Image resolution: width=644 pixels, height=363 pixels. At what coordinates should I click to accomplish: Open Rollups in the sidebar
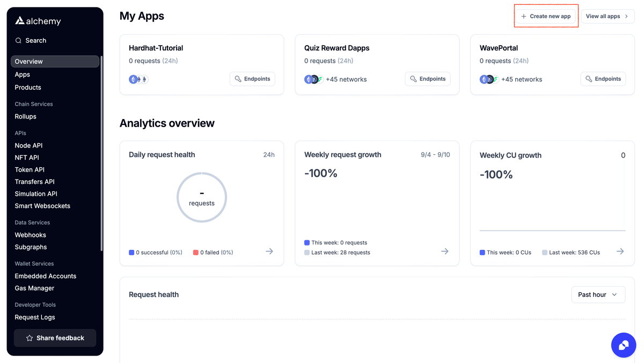click(26, 116)
